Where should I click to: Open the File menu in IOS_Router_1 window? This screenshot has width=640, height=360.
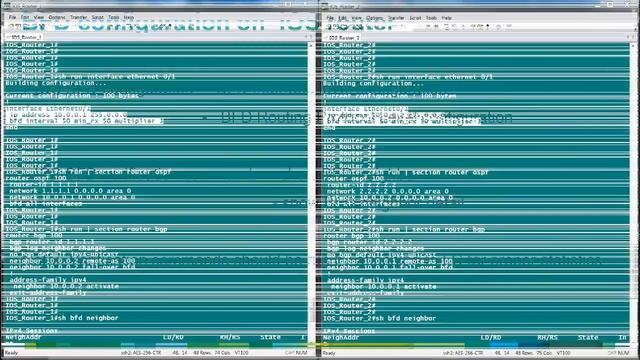[x=13, y=18]
